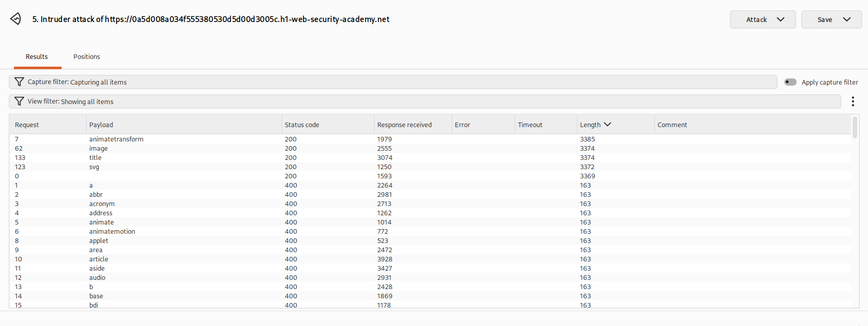Select the area payload row
Screen dimensions: 868x326
430,250
